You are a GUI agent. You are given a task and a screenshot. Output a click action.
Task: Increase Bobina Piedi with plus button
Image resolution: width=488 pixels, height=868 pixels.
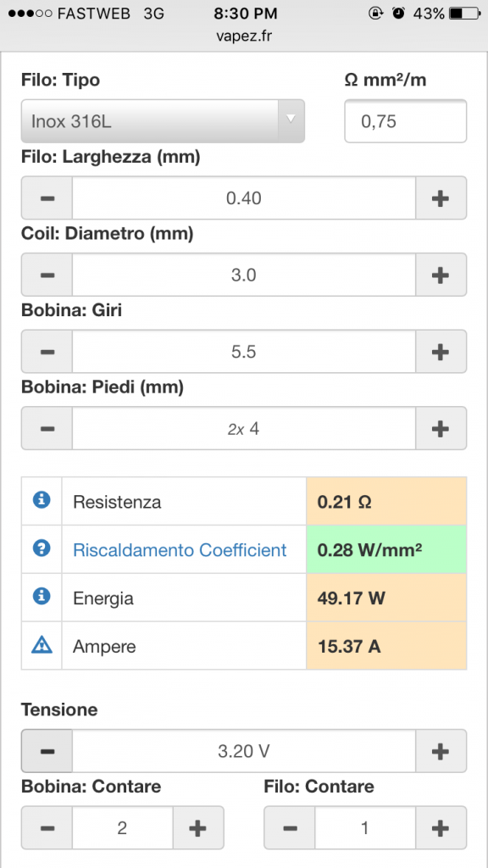pyautogui.click(x=441, y=428)
